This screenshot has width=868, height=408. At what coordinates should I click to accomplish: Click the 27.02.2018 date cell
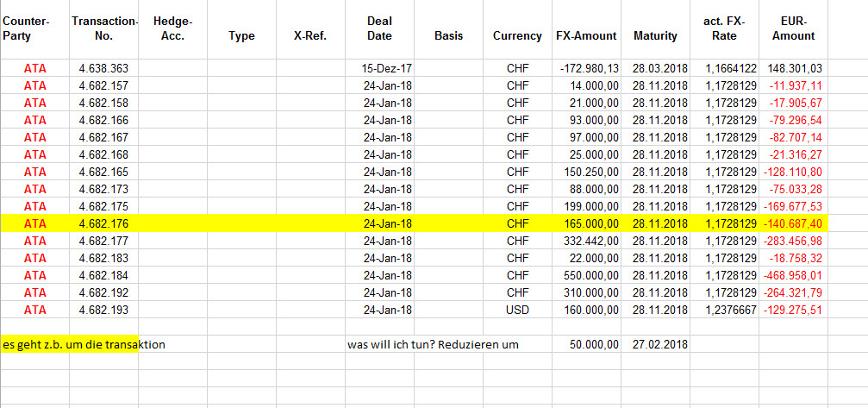(x=655, y=344)
